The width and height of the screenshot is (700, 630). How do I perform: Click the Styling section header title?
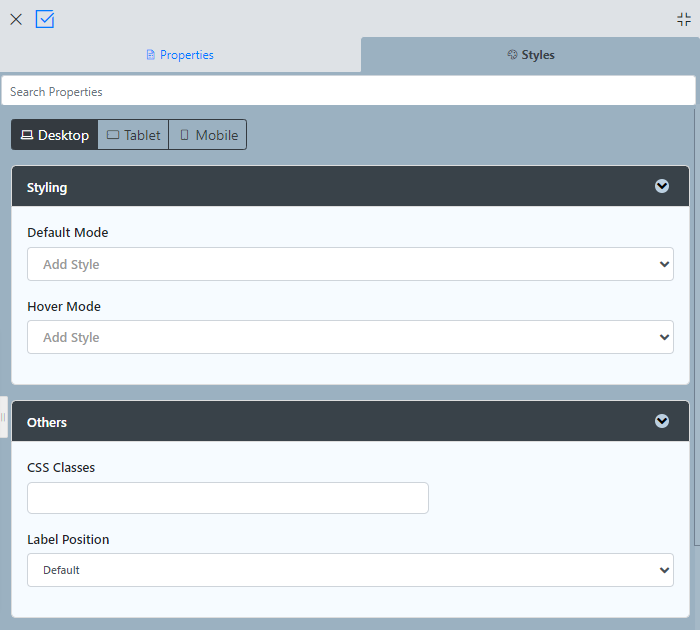coord(47,188)
